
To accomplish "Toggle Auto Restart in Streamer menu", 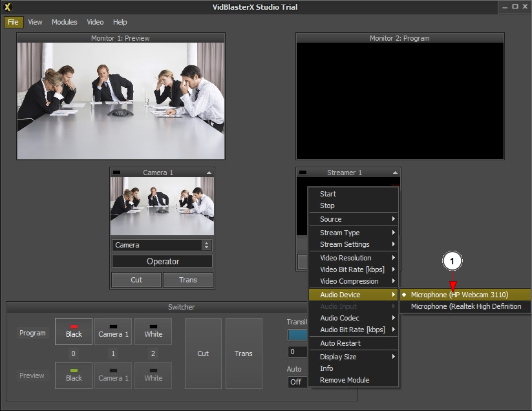I will pos(353,343).
